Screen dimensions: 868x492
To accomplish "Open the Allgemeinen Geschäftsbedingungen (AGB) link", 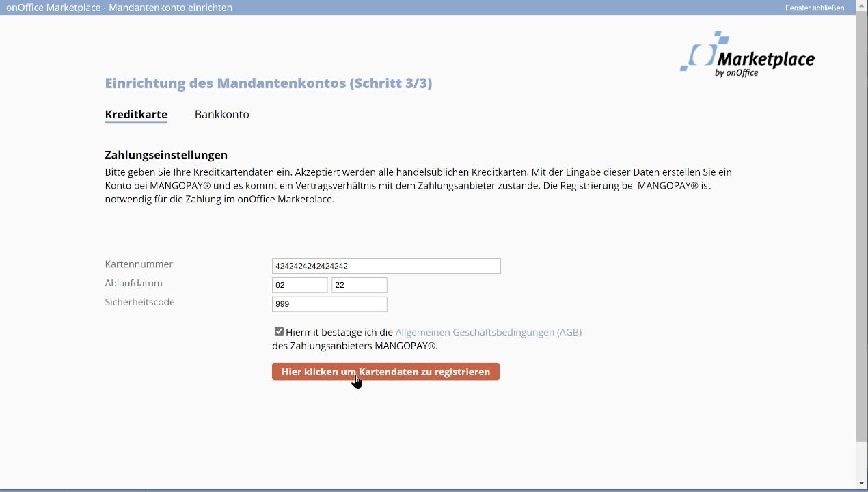I will click(x=488, y=332).
